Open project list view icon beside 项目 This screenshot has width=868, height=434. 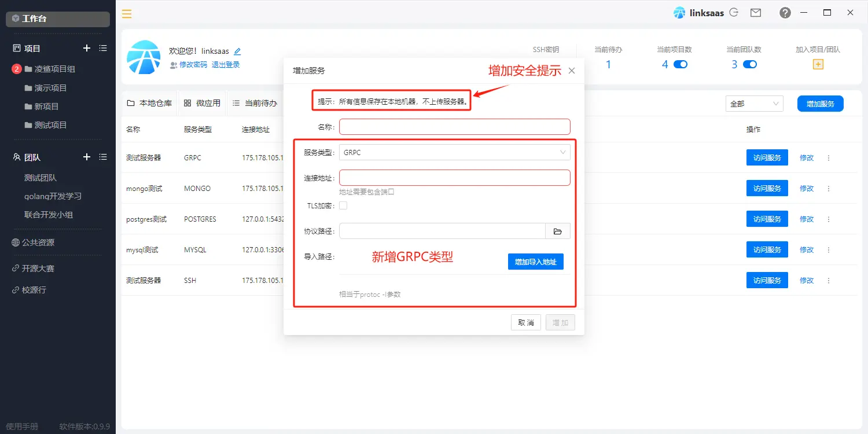coord(103,48)
